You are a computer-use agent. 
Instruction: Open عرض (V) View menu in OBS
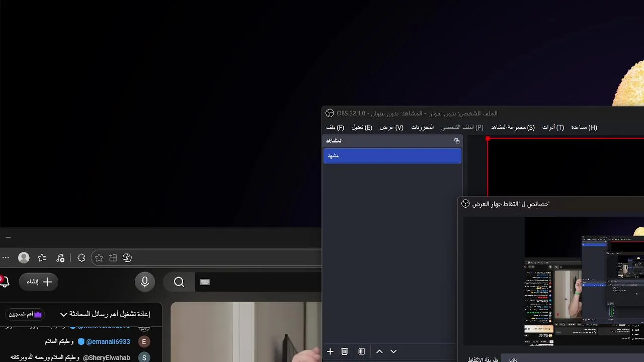(391, 127)
